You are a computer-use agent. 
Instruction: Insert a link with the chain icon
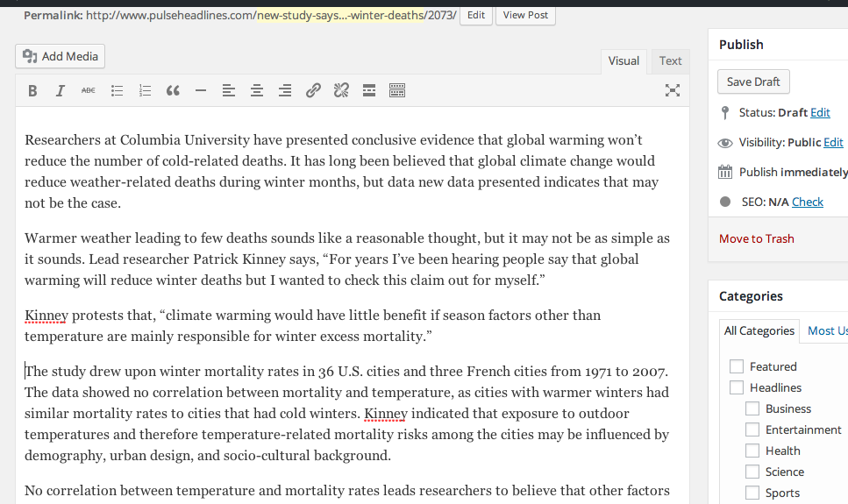coord(313,90)
